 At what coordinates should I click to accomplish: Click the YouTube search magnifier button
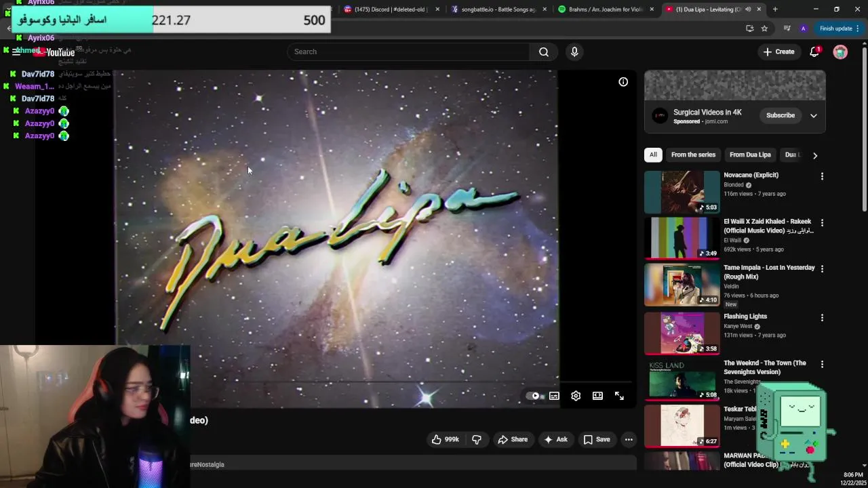pyautogui.click(x=544, y=52)
